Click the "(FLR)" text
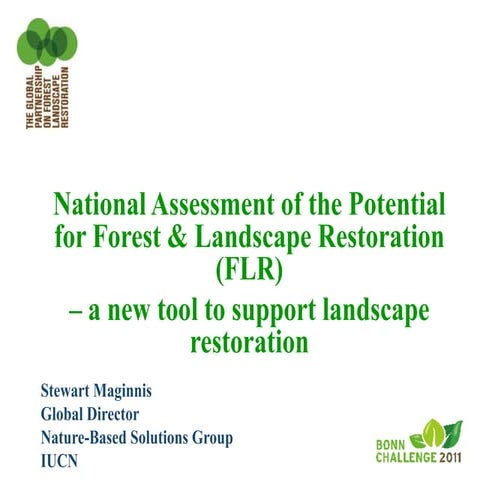480x480 pixels. 249,271
